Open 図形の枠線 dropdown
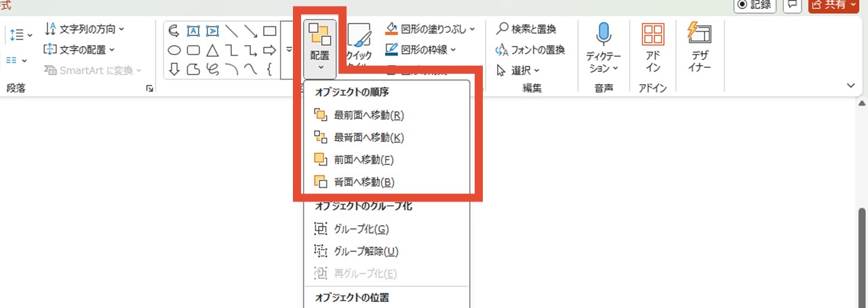868x308 pixels. (x=422, y=50)
